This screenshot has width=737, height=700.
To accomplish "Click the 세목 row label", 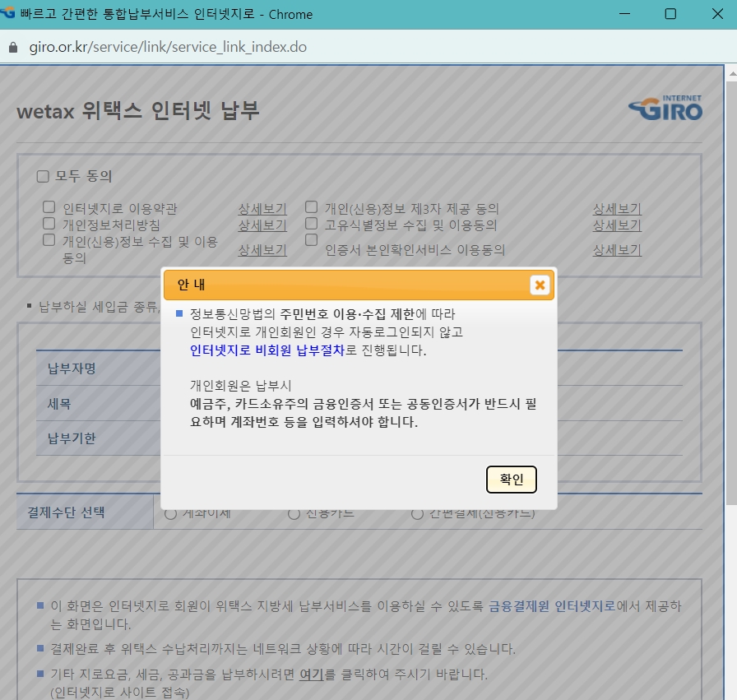I will pyautogui.click(x=58, y=403).
